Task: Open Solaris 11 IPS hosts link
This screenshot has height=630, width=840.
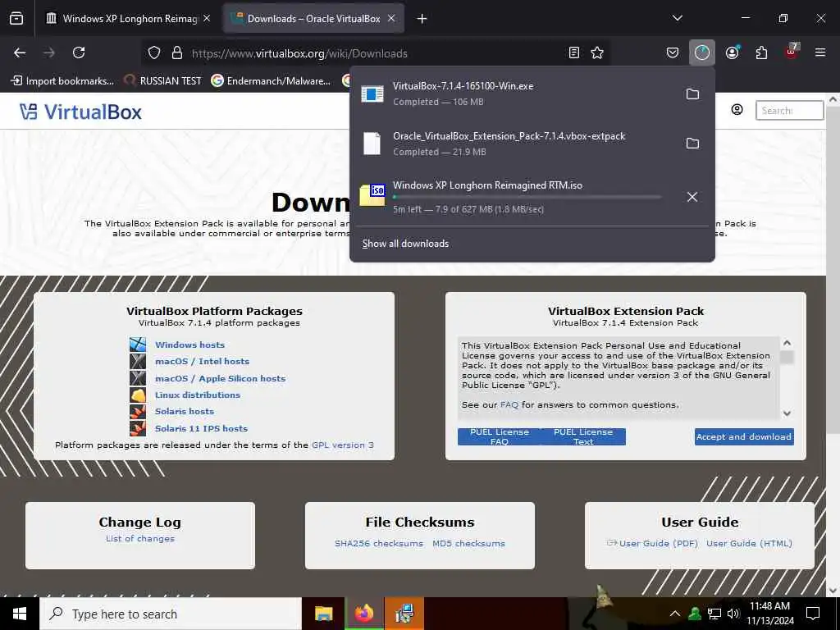Action: [x=202, y=428]
